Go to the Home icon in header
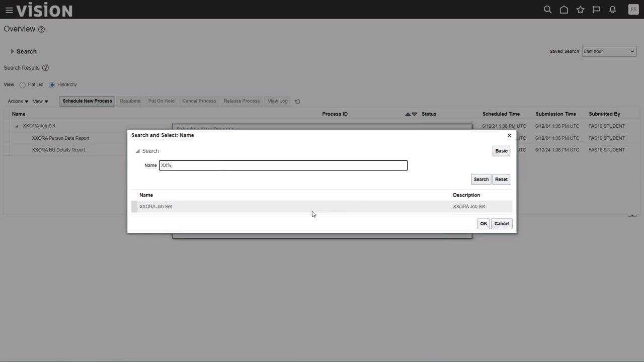The height and width of the screenshot is (362, 644). point(564,10)
